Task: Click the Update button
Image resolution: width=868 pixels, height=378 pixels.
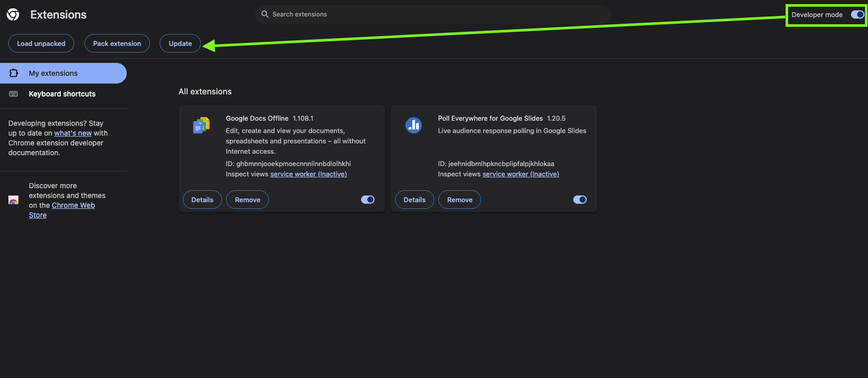Action: [180, 43]
